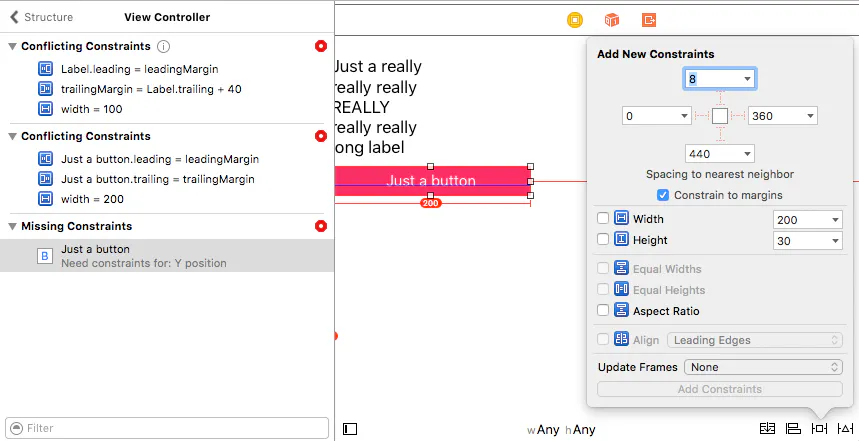Click red error badge for Label conflicting constraints
This screenshot has width=859, height=441.
point(321,47)
